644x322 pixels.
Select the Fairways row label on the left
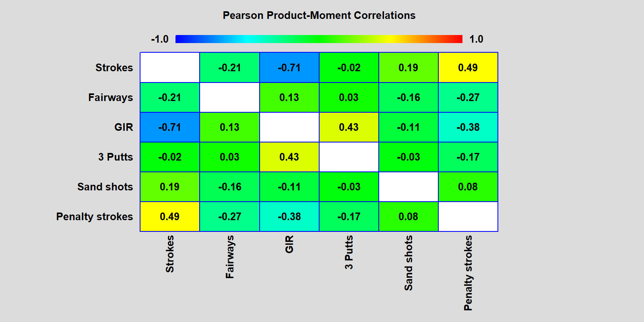point(110,97)
